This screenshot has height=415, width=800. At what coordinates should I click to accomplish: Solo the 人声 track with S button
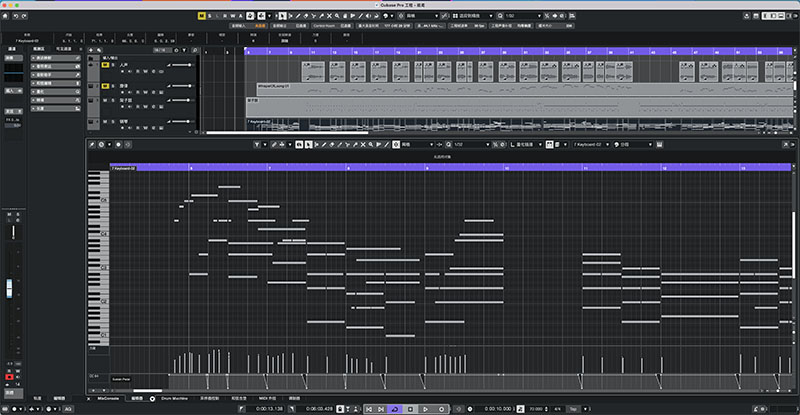pyautogui.click(x=113, y=65)
